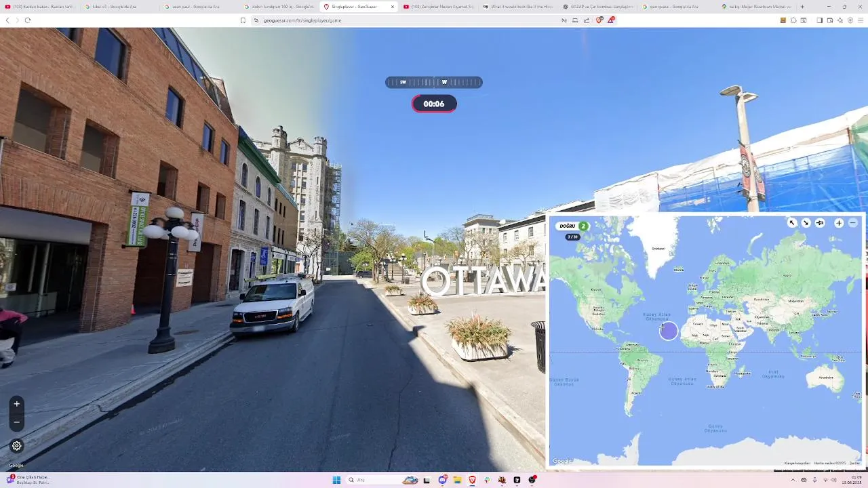
Task: Switch to the 'sean paul' Google tab
Action: click(201, 7)
